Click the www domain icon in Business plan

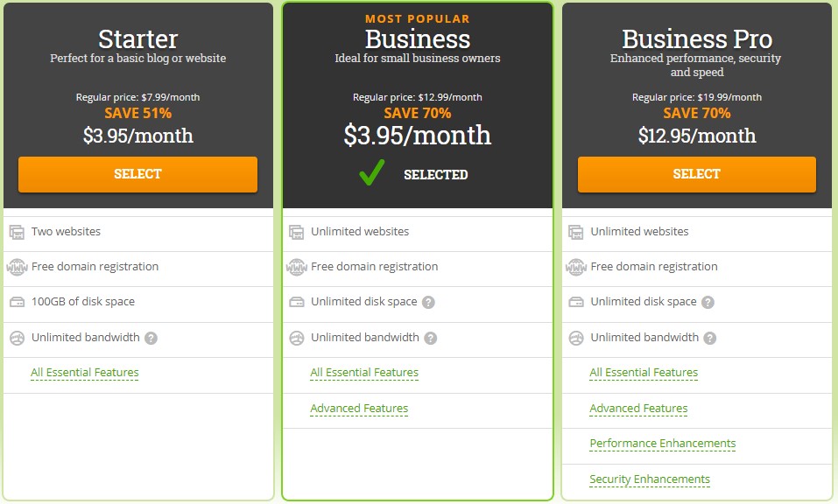point(297,266)
